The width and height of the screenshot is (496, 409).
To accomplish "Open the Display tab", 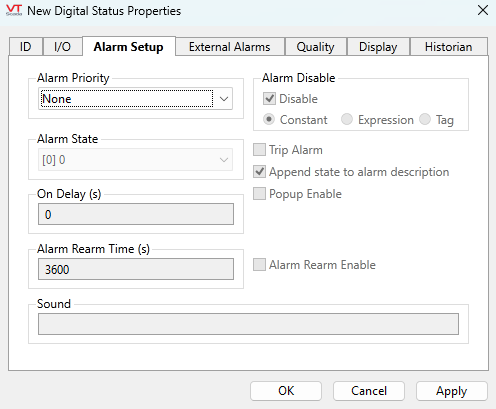I will coord(378,47).
